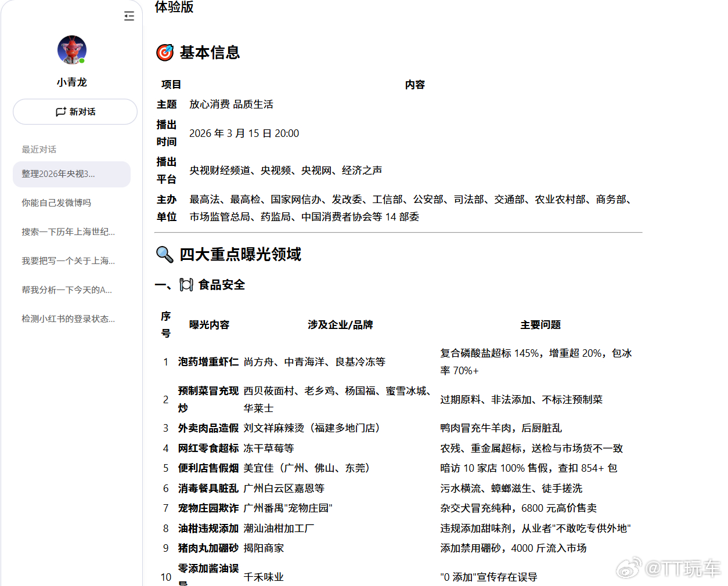Click the 宠物庄园欺诈 cell
Viewport: 728px width, 586px height.
[208, 508]
